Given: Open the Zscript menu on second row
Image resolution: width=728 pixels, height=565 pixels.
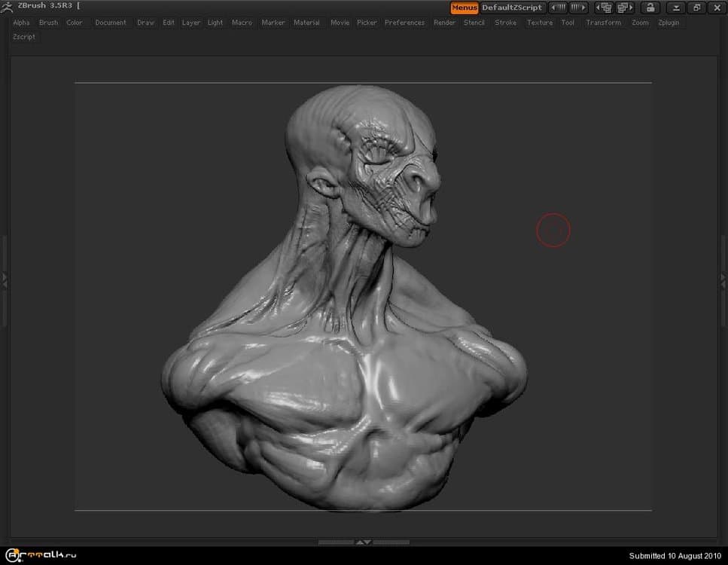Looking at the screenshot, I should 24,37.
